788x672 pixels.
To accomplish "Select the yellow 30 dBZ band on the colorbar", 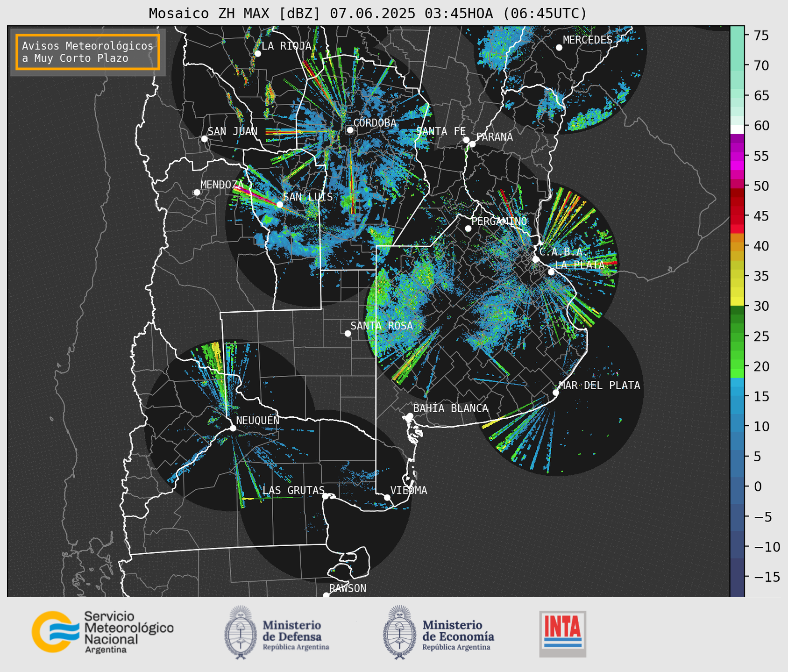I will pos(737,301).
